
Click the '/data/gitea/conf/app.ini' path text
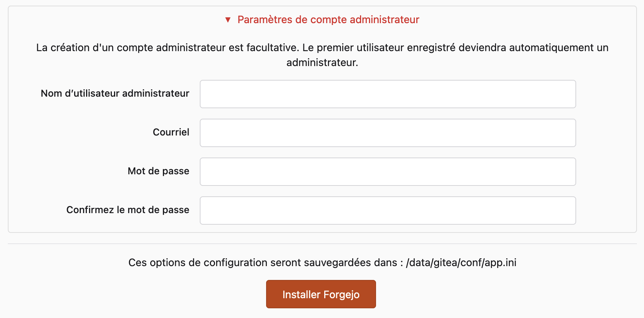[461, 263]
